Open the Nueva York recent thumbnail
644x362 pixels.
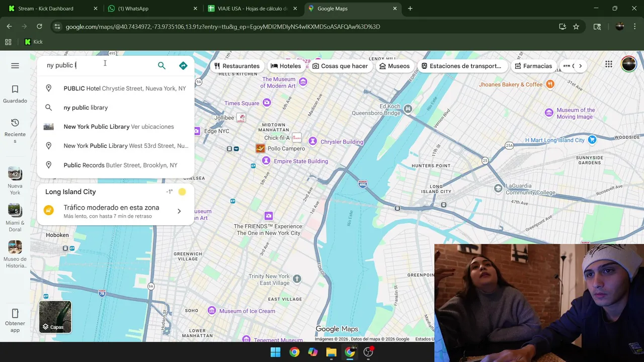coord(15,174)
